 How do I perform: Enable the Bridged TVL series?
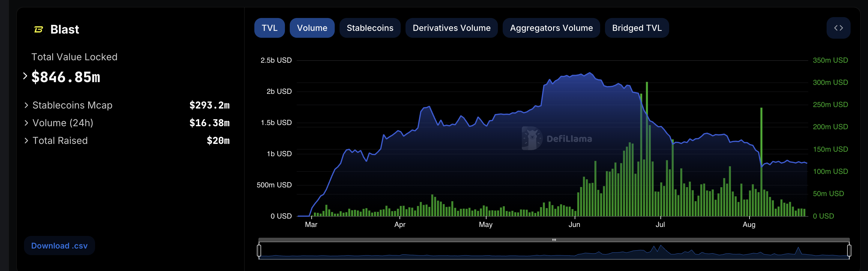(636, 28)
